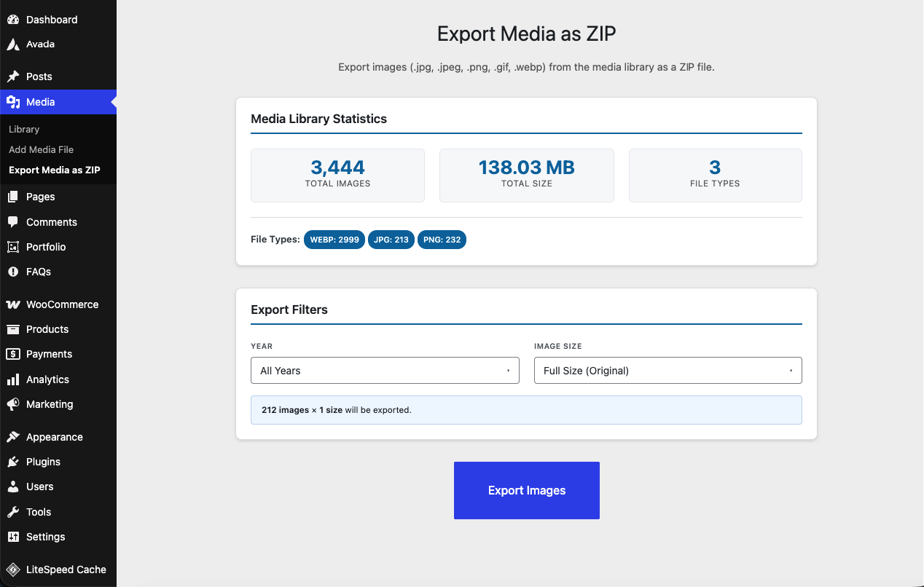The width and height of the screenshot is (924, 587).
Task: Click the Plugins plug icon
Action: coord(13,462)
